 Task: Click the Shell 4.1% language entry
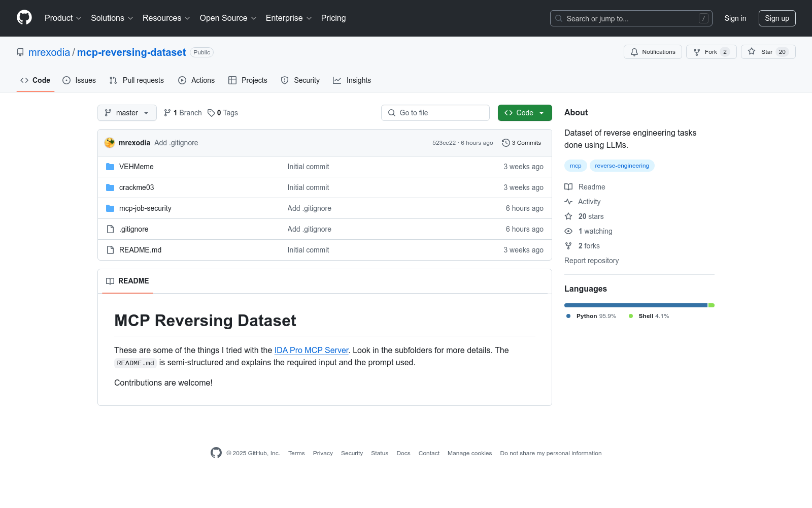tap(649, 316)
